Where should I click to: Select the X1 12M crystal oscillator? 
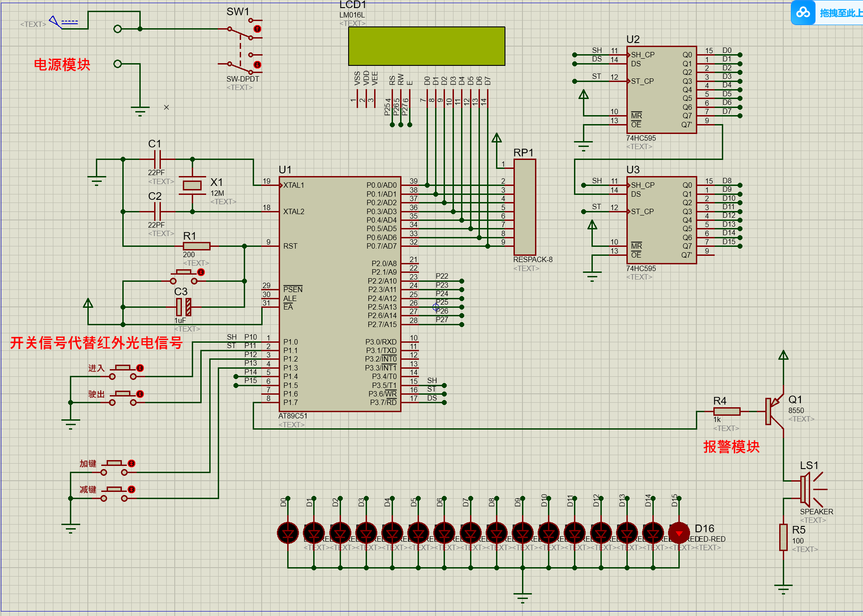[192, 185]
